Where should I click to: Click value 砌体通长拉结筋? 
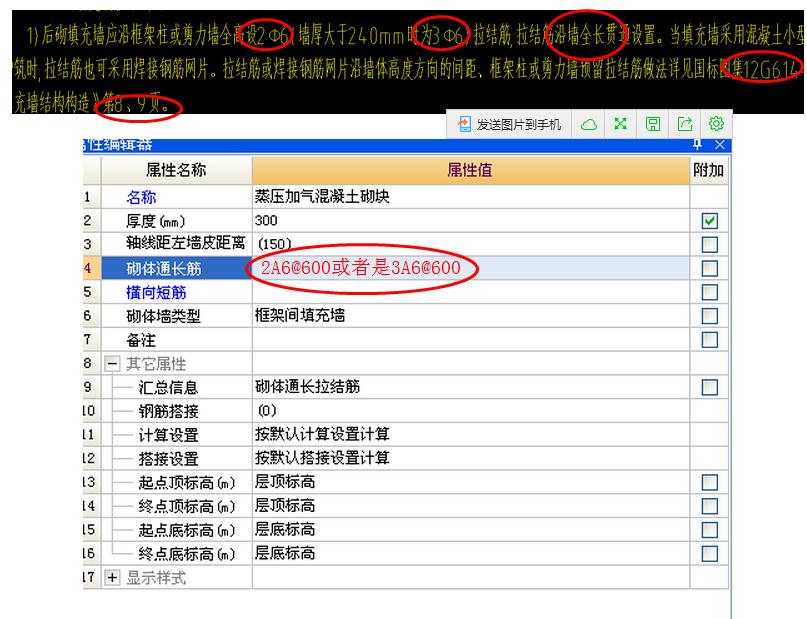pos(307,387)
